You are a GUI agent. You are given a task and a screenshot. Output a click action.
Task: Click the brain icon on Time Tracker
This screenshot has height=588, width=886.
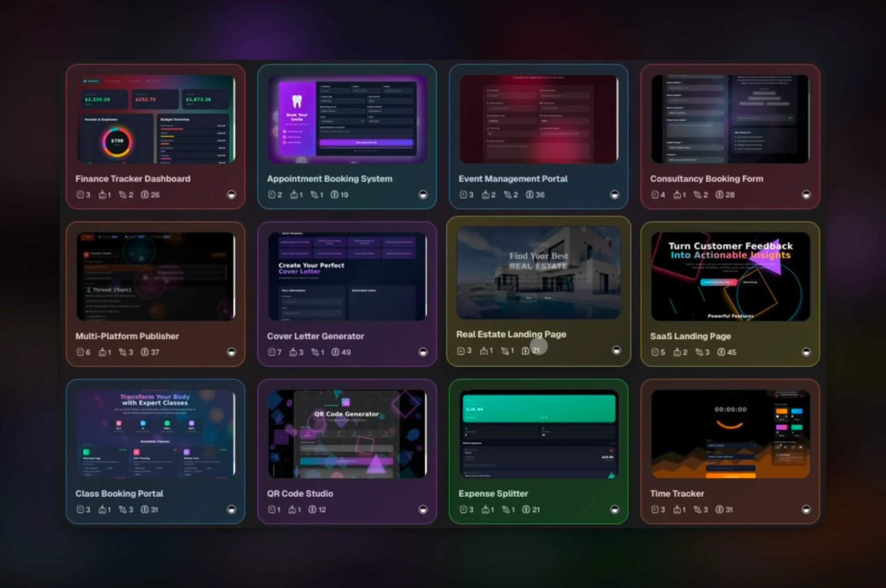719,510
